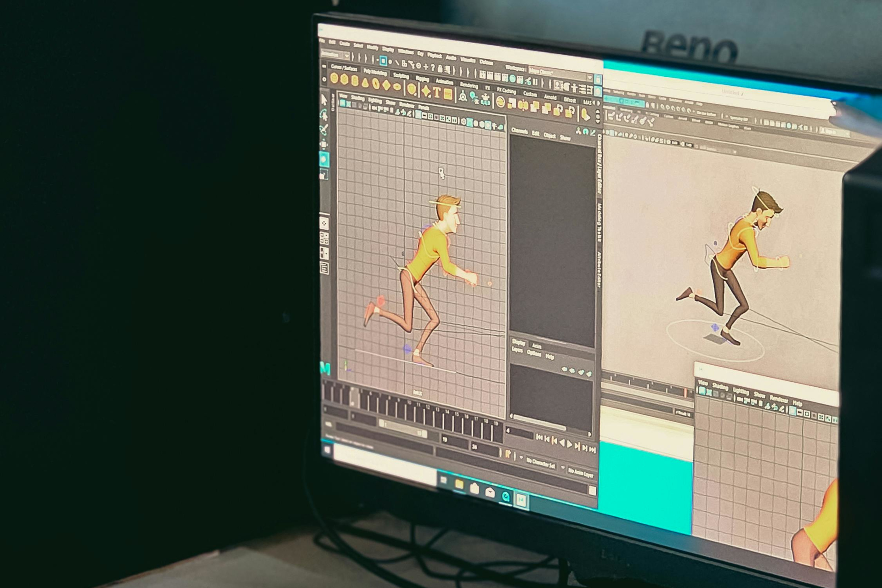Go to start of playback range
Image resolution: width=882 pixels, height=588 pixels.
(539, 437)
